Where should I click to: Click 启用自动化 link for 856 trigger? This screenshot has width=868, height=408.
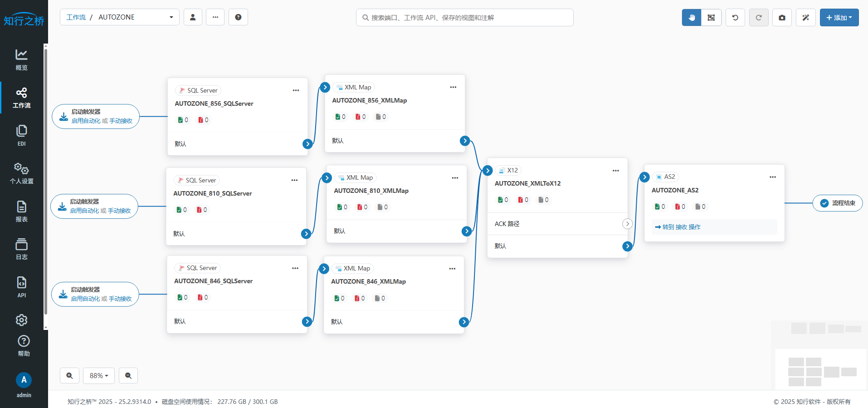(86, 121)
